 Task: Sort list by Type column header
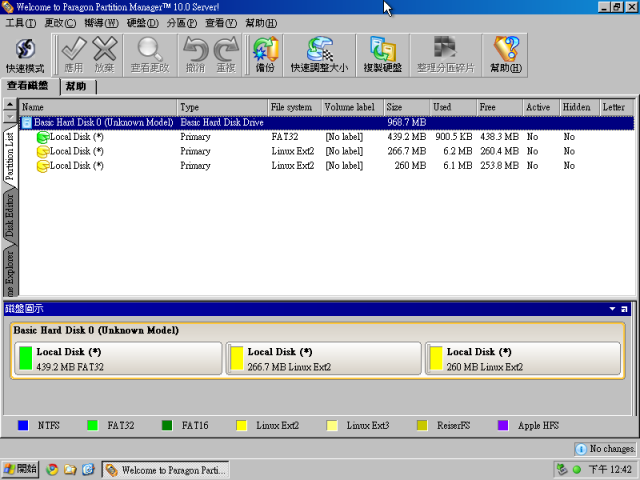point(222,107)
